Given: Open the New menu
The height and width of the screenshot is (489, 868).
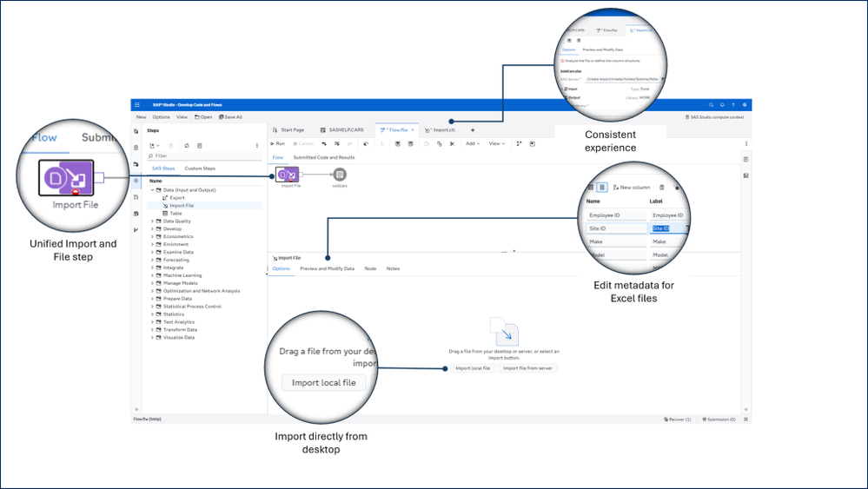Looking at the screenshot, I should [142, 116].
